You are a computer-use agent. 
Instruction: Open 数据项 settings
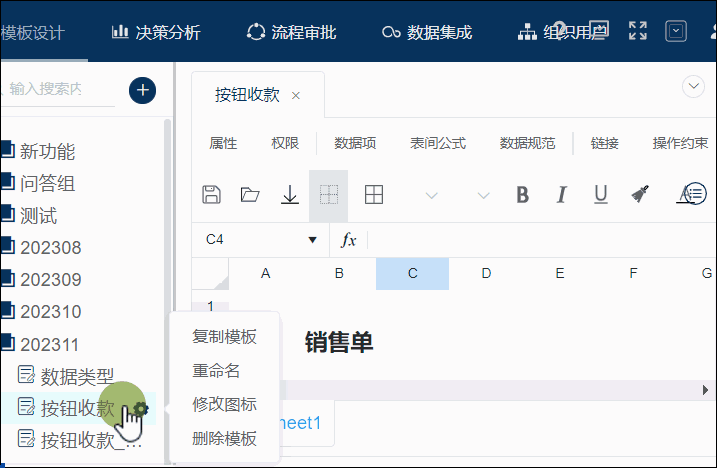pyautogui.click(x=355, y=143)
